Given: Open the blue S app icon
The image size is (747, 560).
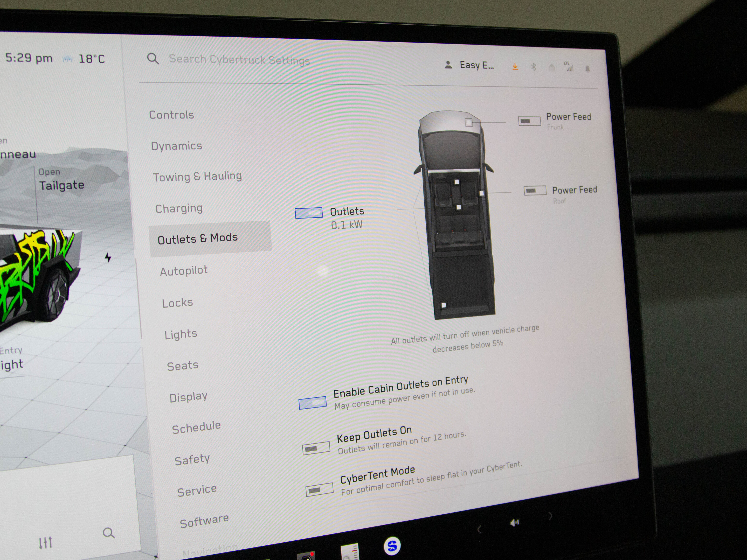Looking at the screenshot, I should [x=392, y=545].
